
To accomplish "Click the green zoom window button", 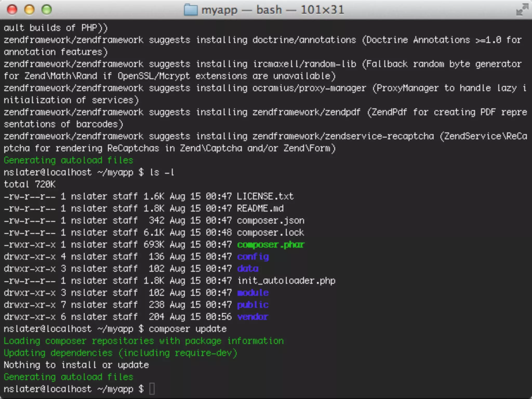I will pos(47,10).
